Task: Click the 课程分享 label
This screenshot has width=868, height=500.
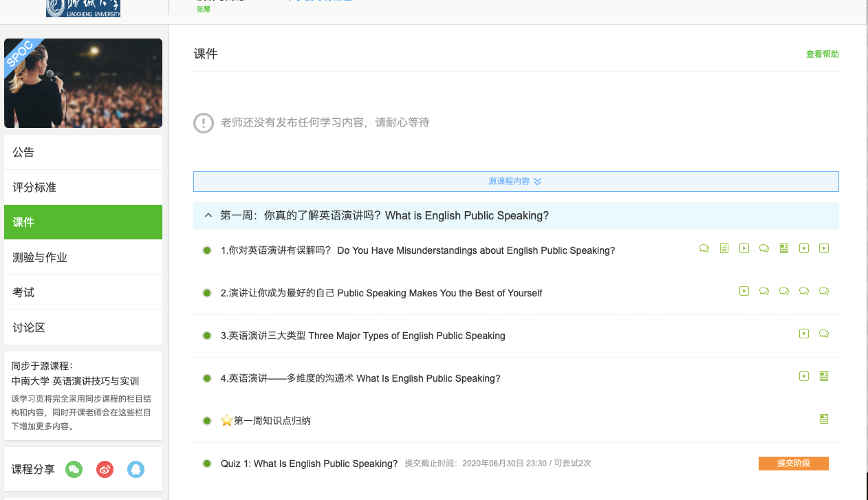Action: [x=33, y=470]
